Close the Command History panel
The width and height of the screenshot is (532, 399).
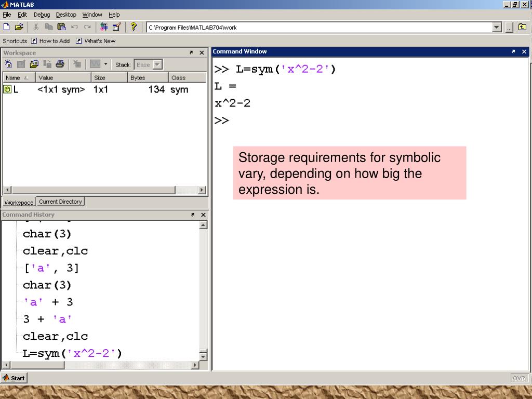pyautogui.click(x=203, y=215)
